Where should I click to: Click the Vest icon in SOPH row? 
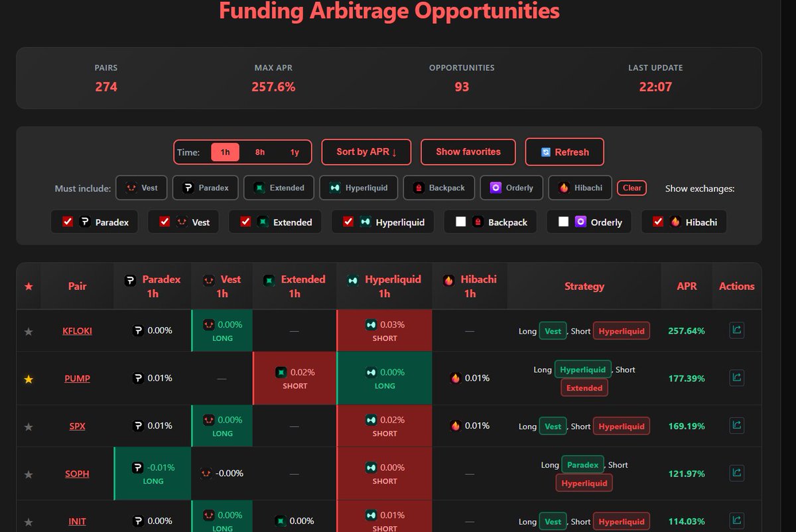206,474
